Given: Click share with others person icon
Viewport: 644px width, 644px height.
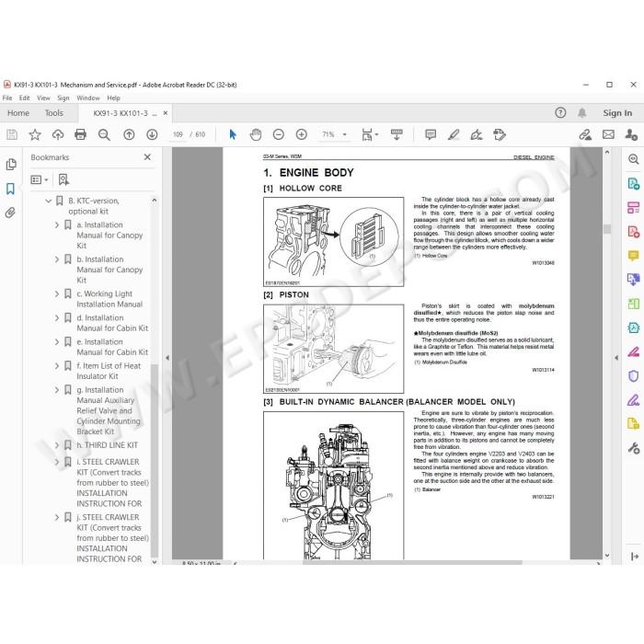Looking at the screenshot, I should click(x=631, y=134).
